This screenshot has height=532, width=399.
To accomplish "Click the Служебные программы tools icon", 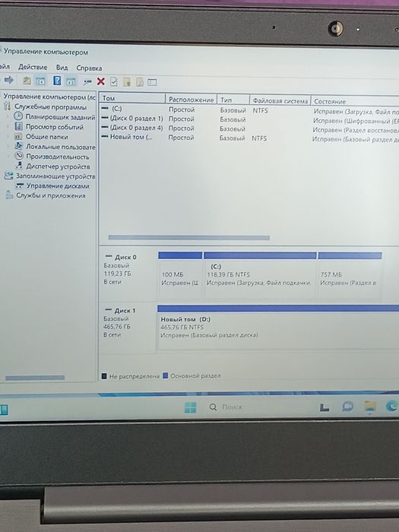I will click(x=7, y=106).
